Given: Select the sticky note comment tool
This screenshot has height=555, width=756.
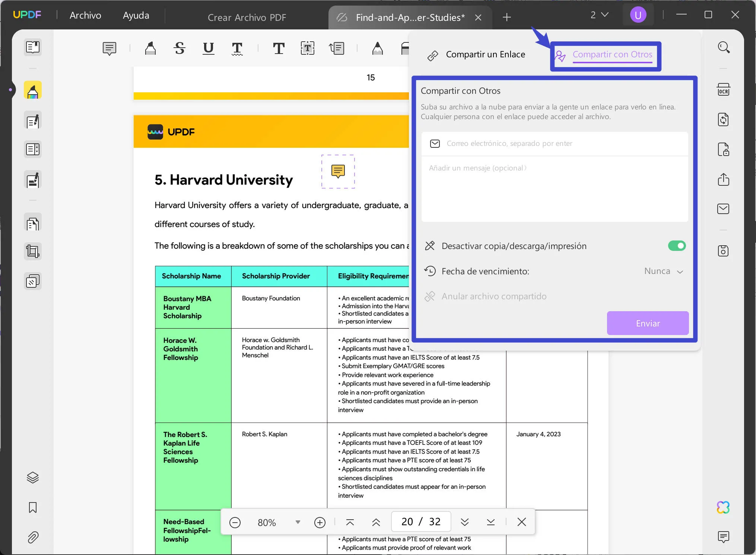Looking at the screenshot, I should tap(109, 48).
